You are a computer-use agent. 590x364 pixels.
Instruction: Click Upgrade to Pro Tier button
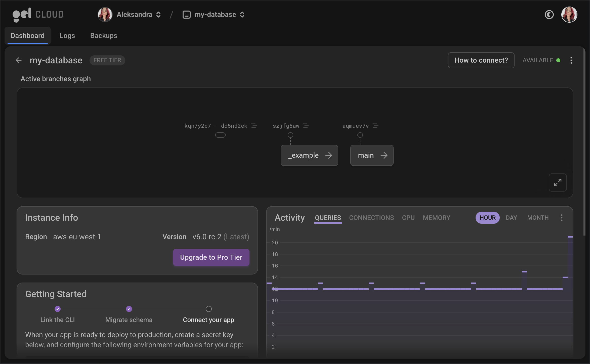click(x=211, y=257)
